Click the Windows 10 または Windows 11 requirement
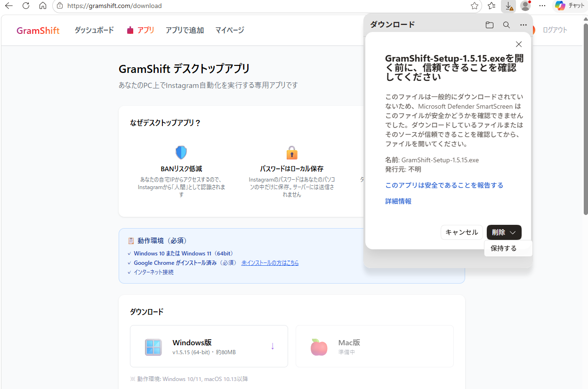The height and width of the screenshot is (389, 588). pyautogui.click(x=184, y=254)
